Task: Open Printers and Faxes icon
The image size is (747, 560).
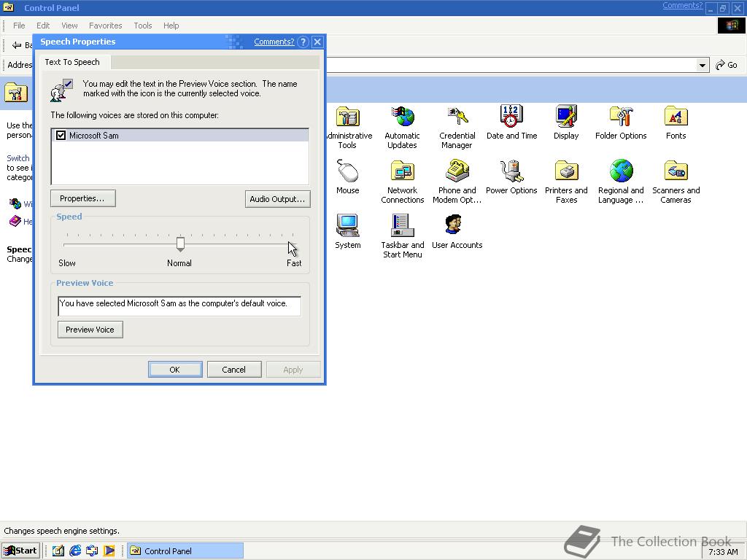Action: pyautogui.click(x=566, y=171)
